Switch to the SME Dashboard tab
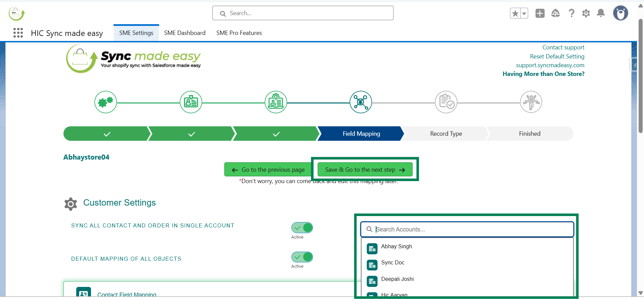Image resolution: width=644 pixels, height=299 pixels. pyautogui.click(x=185, y=33)
